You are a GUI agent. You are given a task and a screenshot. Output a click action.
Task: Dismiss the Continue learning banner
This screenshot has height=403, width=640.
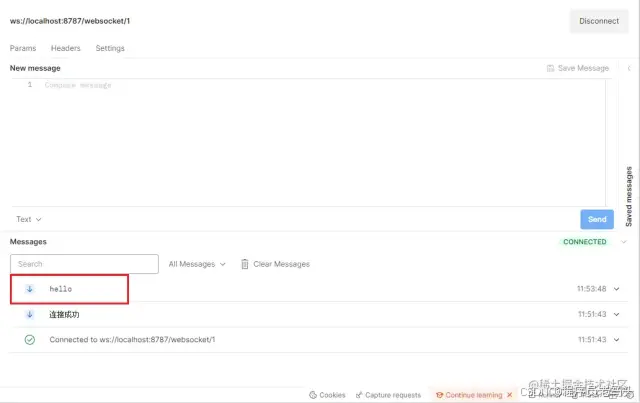[x=509, y=395]
